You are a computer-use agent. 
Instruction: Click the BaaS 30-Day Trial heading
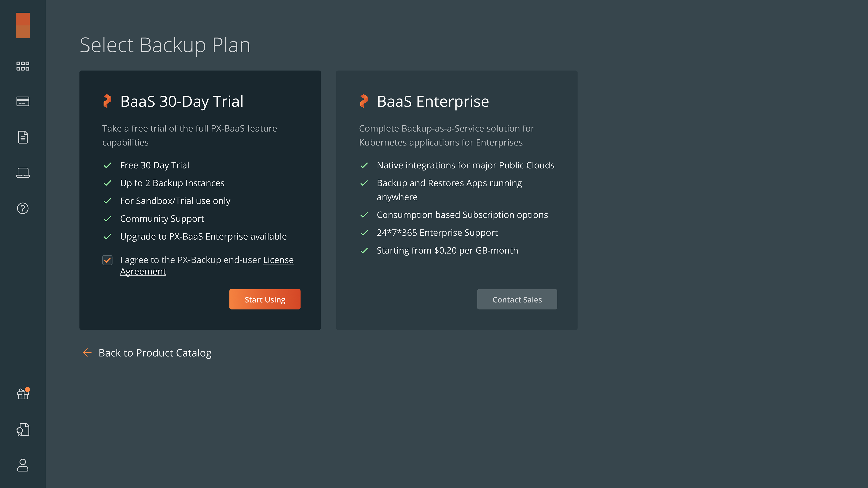click(182, 101)
